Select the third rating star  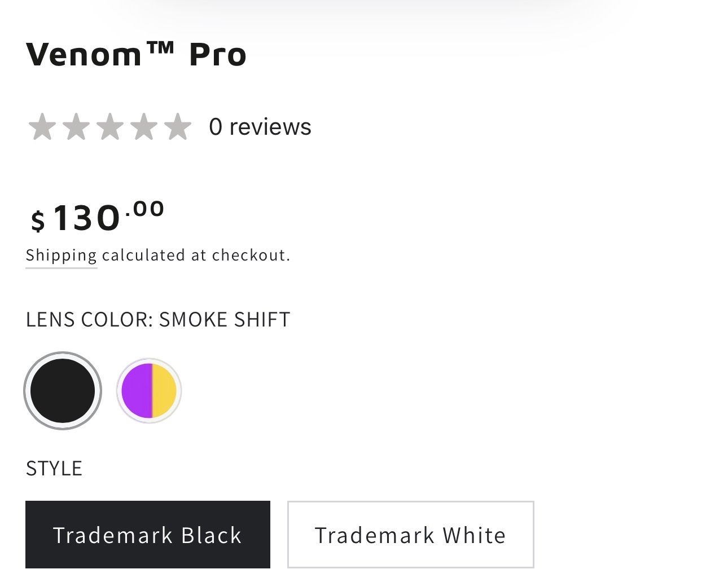(110, 126)
